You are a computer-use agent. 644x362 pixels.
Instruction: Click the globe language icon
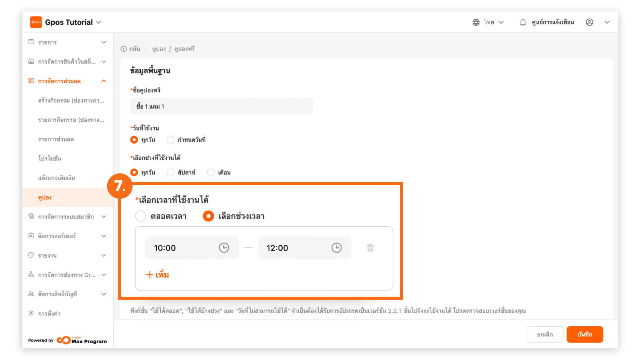[476, 22]
